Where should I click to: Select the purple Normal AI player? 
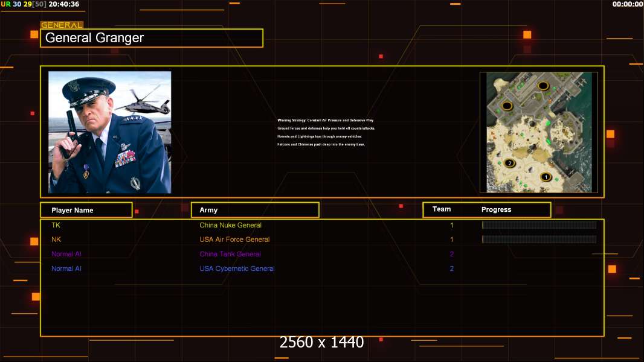pos(66,254)
